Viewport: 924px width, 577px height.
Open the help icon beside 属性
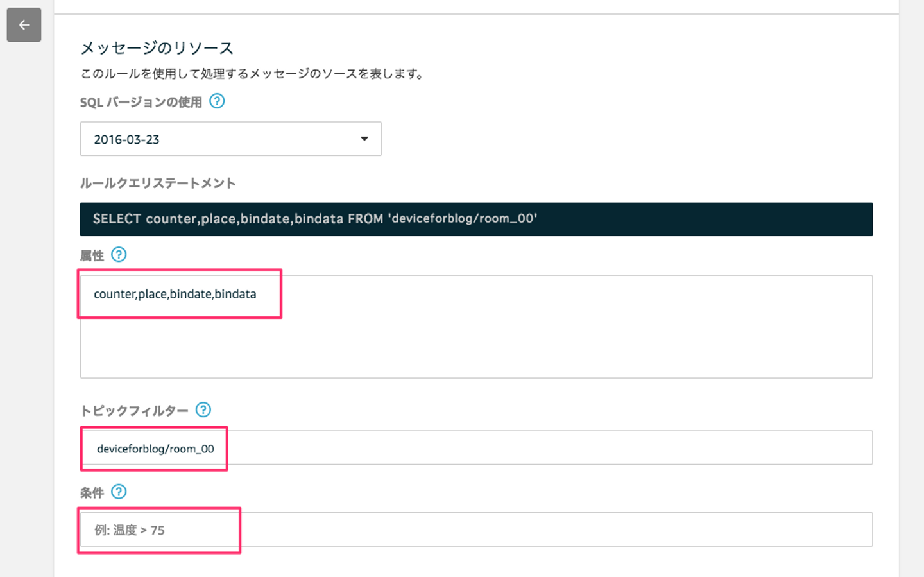pos(119,255)
